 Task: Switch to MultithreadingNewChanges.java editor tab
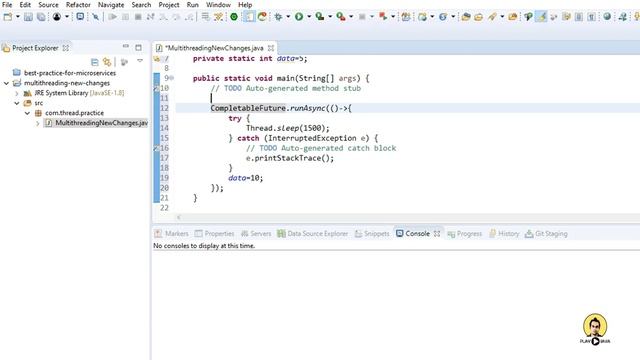(x=214, y=48)
